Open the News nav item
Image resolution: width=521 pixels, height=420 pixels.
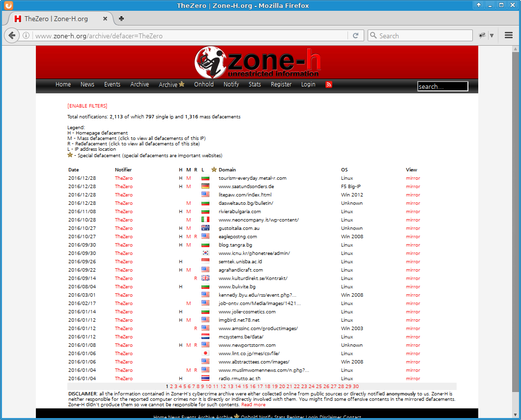[x=87, y=84]
